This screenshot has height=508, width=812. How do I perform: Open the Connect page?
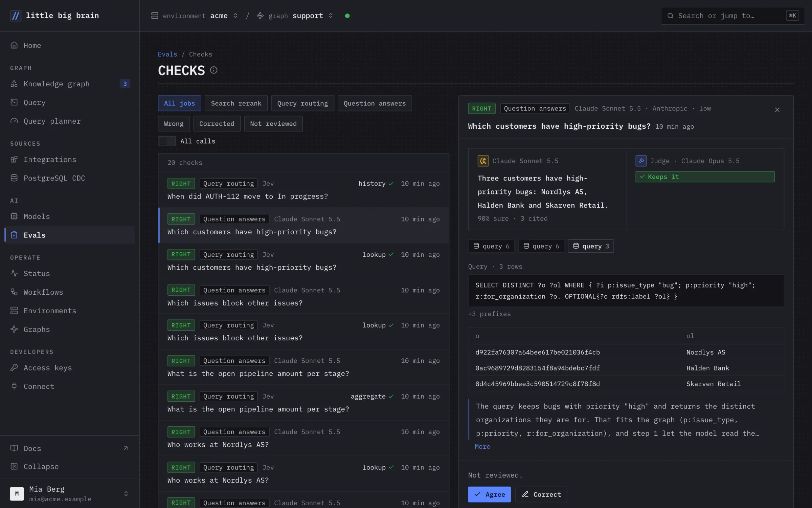[69, 386]
